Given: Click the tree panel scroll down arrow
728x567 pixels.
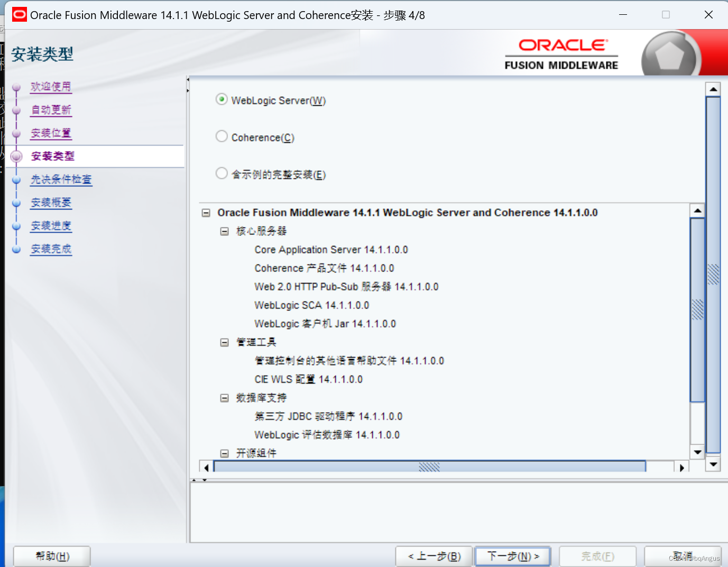Looking at the screenshot, I should click(x=697, y=452).
